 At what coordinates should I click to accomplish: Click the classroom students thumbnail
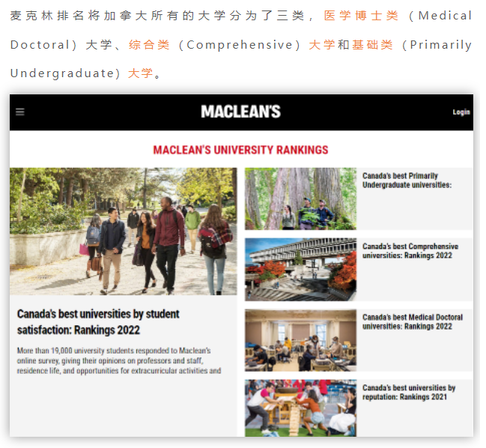pos(300,340)
